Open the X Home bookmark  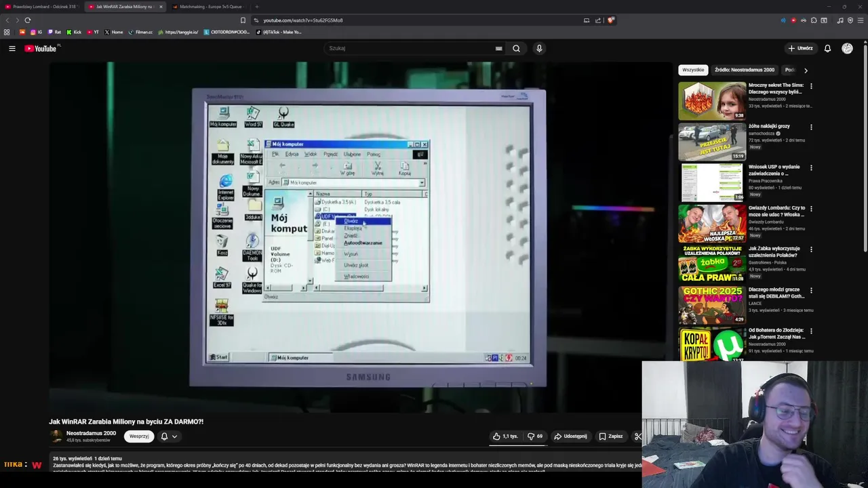pyautogui.click(x=114, y=32)
